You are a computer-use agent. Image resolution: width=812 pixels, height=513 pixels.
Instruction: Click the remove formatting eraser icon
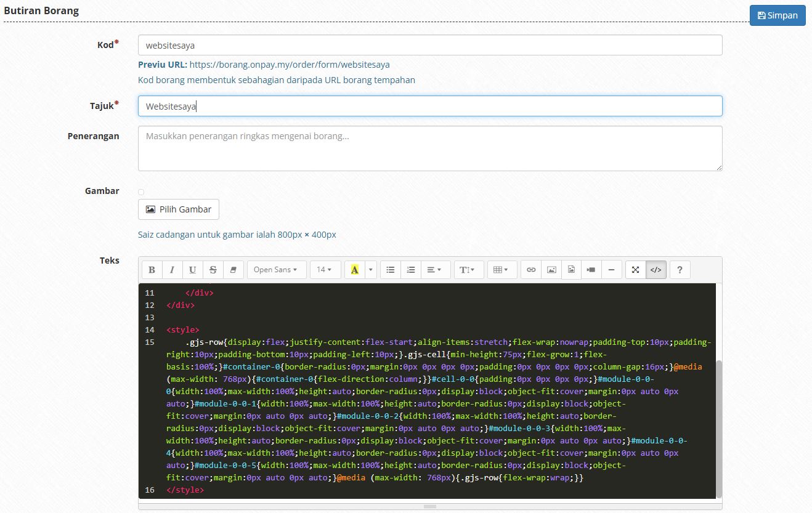233,269
